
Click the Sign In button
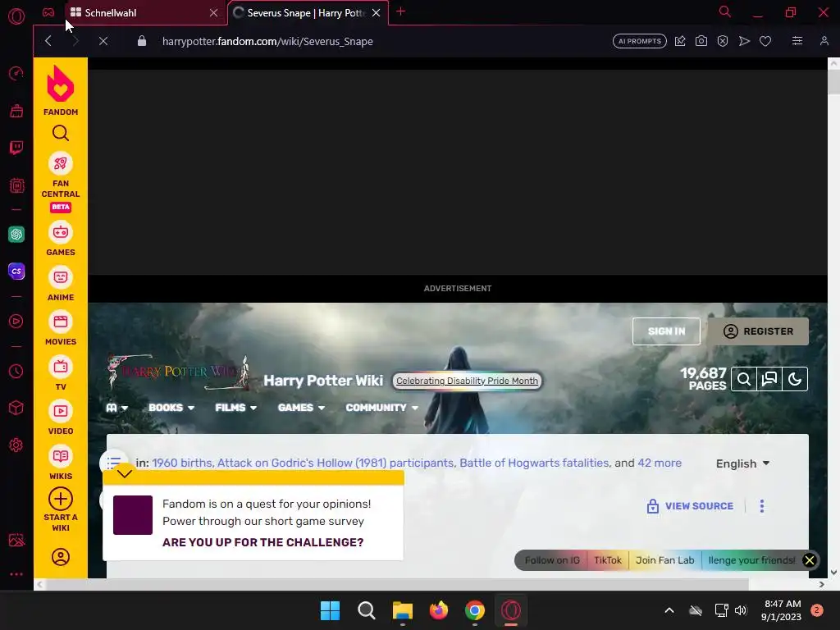tap(666, 331)
